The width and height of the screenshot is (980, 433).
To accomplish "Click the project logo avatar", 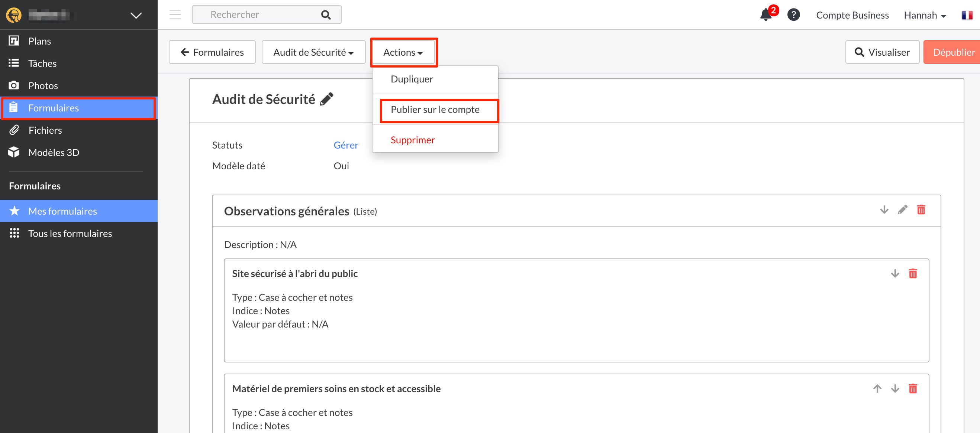I will click(x=14, y=15).
